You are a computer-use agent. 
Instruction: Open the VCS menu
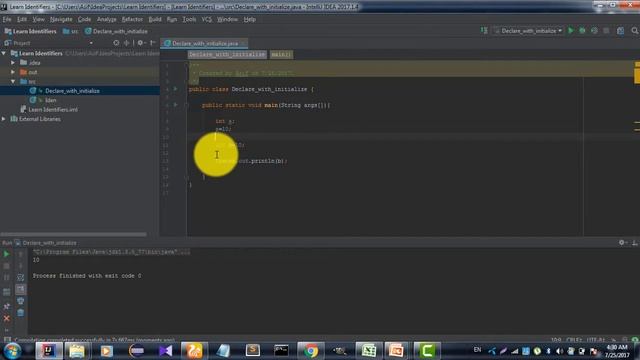tap(207, 19)
